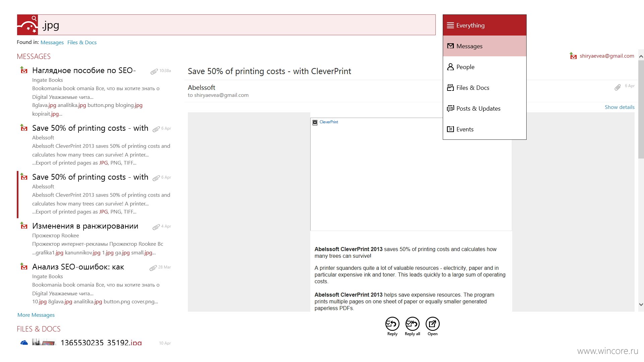The image size is (644, 362).
Task: Click the CleverPrint image link
Action: point(329,122)
